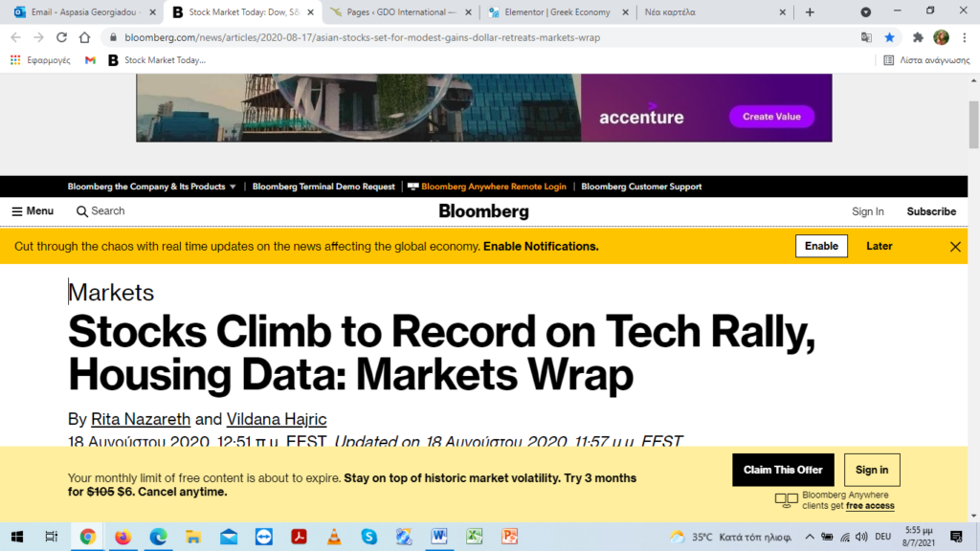Open author Rita Nazareth's page
Screen dimensions: 980x551
141,419
